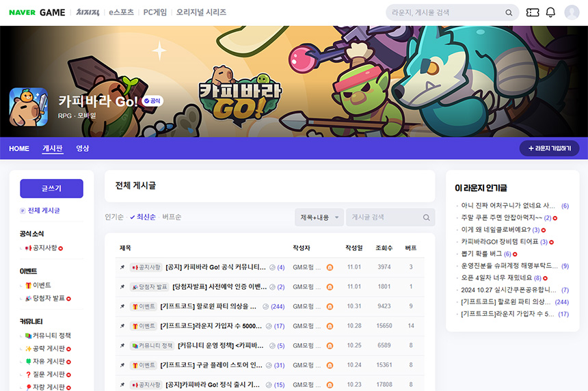The height and width of the screenshot is (391, 588).
Task: Click the 게시글 검색 input field
Action: tap(390, 217)
